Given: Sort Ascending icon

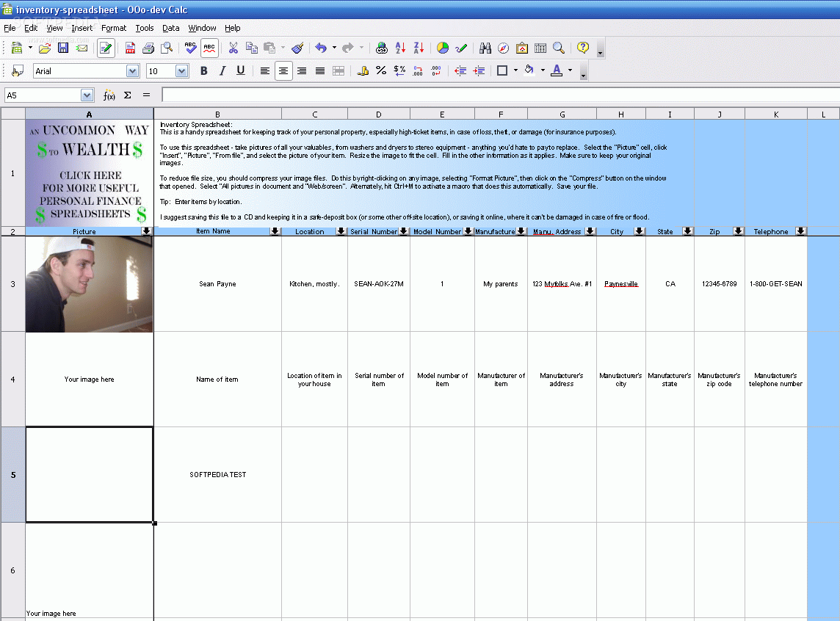Looking at the screenshot, I should pos(400,48).
